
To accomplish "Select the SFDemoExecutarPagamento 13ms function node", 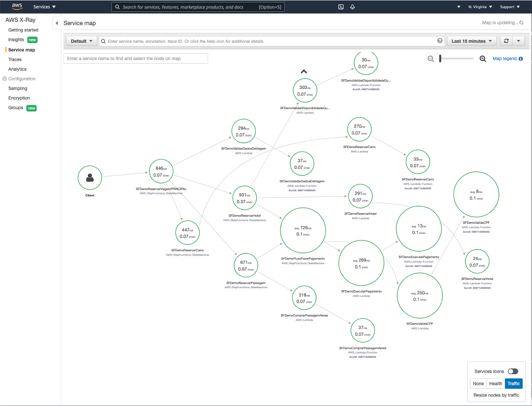I will point(419,229).
